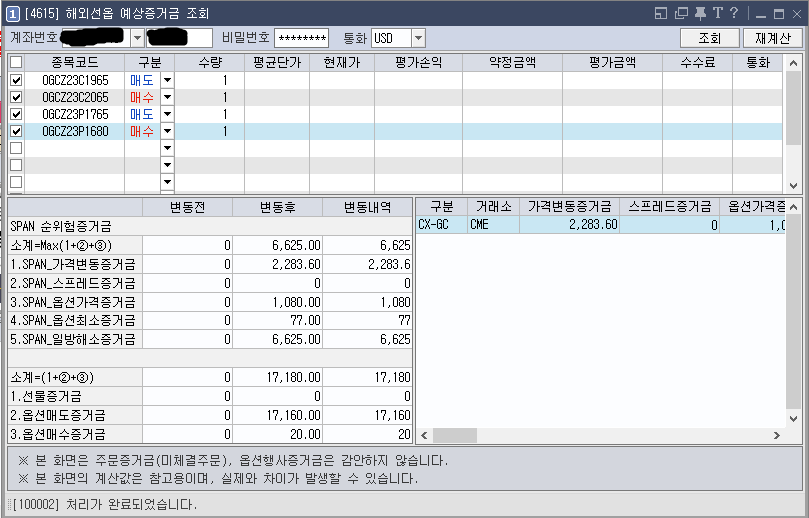This screenshot has height=518, width=809.
Task: Open the 통화 USD currency dropdown
Action: [418, 38]
